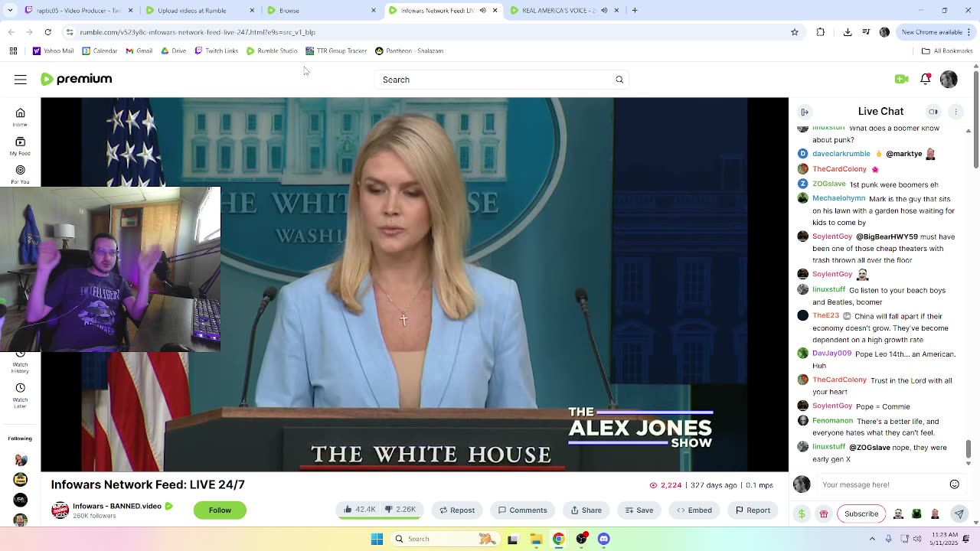Mute the Infowars tab audio
Screen dimensions: 980x551
pyautogui.click(x=482, y=10)
